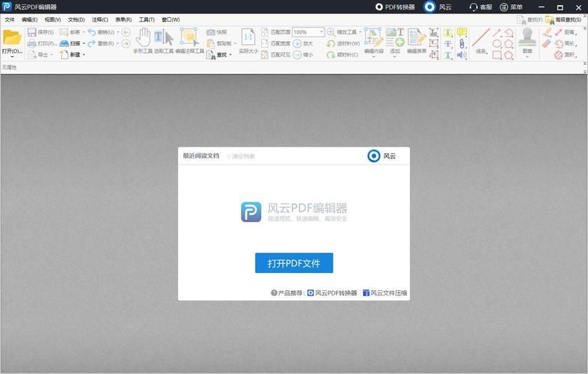Screen dimensions: 588x374
Task: Open the Document (文档) menu
Action: (x=76, y=19)
